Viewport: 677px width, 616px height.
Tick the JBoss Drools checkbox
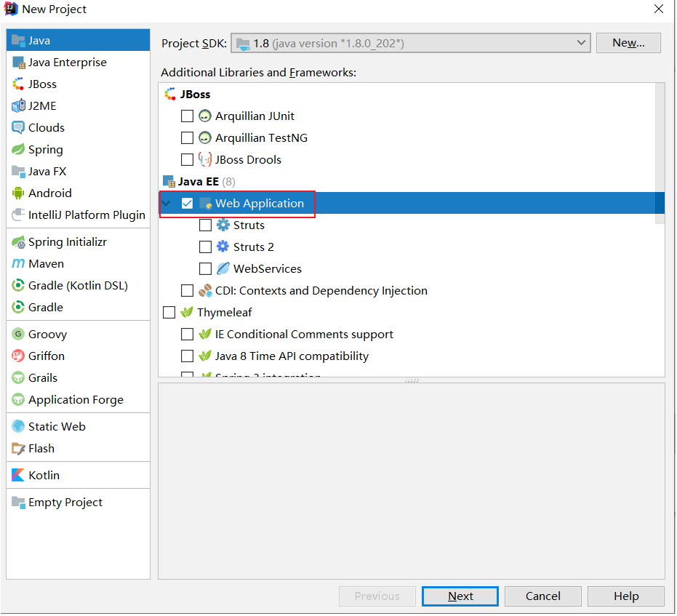(x=188, y=160)
